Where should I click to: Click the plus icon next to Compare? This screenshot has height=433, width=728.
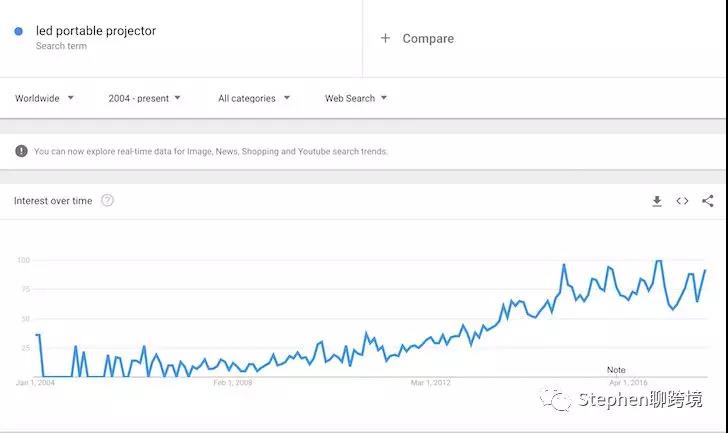tap(385, 38)
